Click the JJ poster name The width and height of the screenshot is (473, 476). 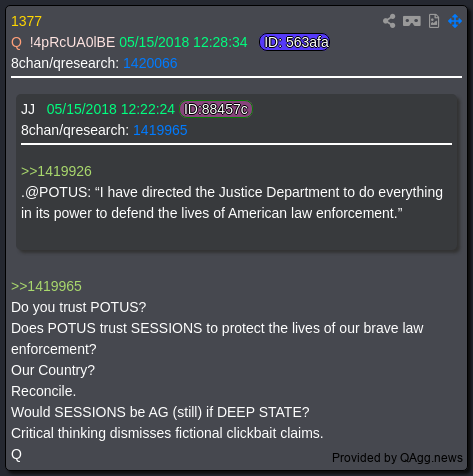pyautogui.click(x=28, y=109)
